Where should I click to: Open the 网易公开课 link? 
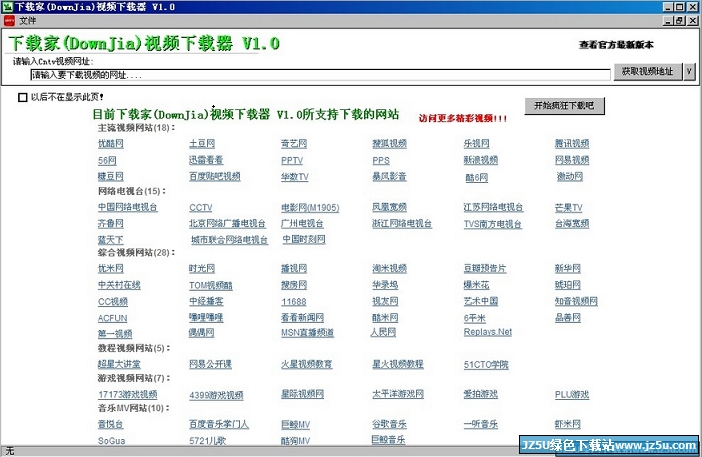[x=210, y=364]
